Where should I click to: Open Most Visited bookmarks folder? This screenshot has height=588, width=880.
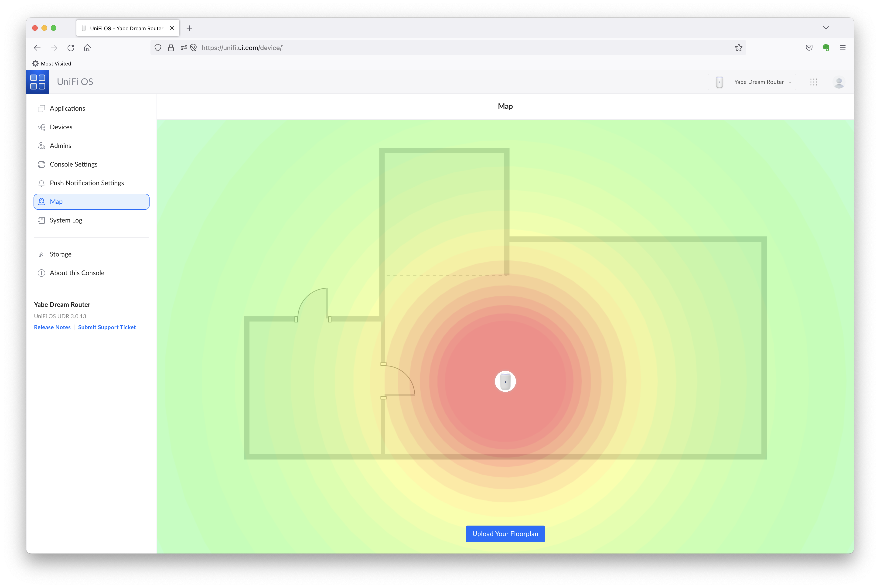coord(52,63)
